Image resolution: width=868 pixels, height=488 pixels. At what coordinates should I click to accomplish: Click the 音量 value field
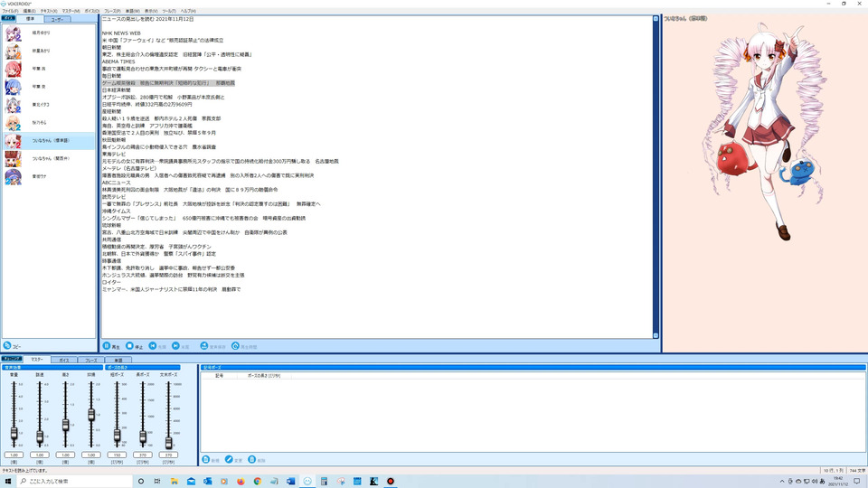coord(14,455)
